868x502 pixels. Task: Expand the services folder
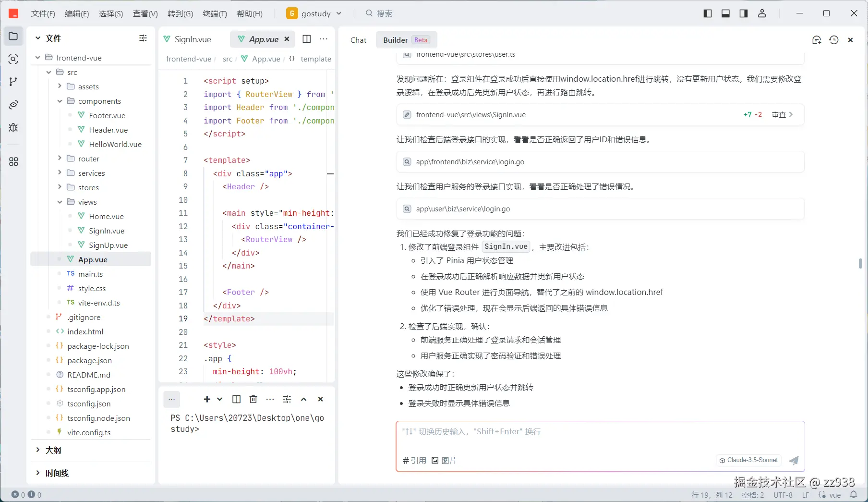point(60,173)
